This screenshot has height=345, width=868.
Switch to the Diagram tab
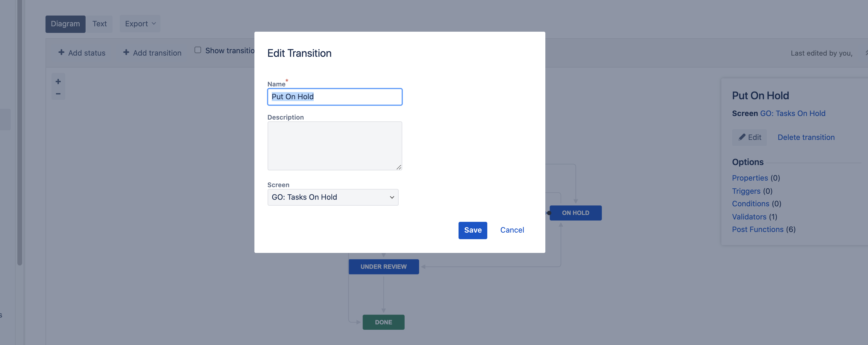65,24
